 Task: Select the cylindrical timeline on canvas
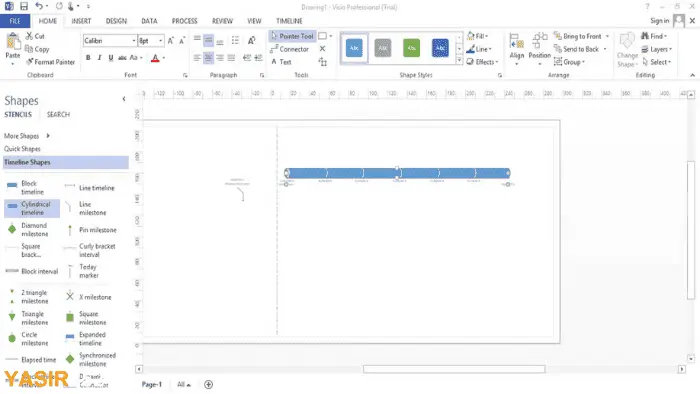tap(397, 173)
